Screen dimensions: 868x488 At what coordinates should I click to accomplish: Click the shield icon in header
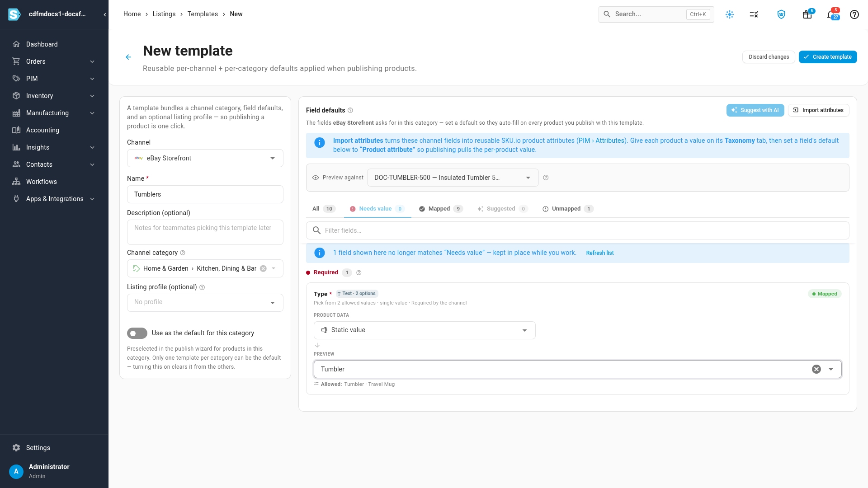[x=781, y=14]
